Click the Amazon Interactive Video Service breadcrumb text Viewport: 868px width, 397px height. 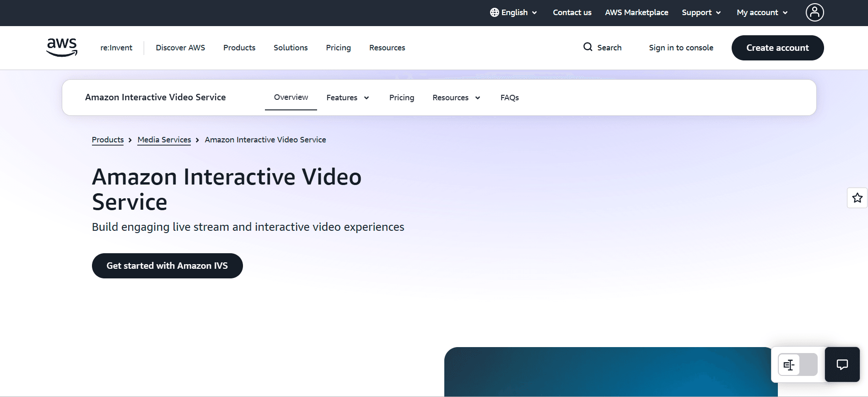point(265,140)
